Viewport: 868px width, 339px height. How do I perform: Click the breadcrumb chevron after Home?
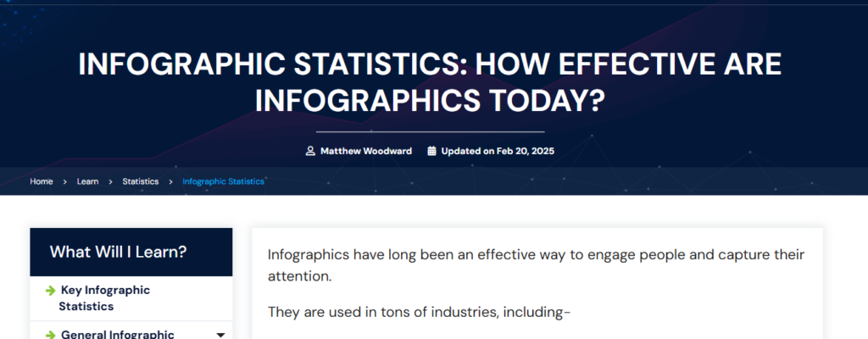point(64,181)
